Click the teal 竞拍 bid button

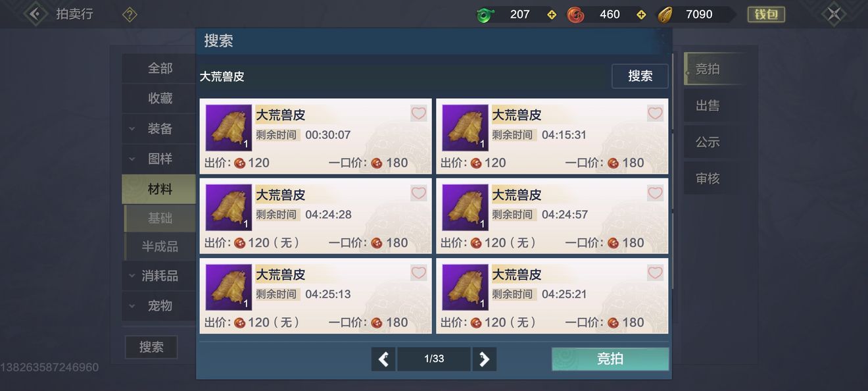[x=610, y=359]
